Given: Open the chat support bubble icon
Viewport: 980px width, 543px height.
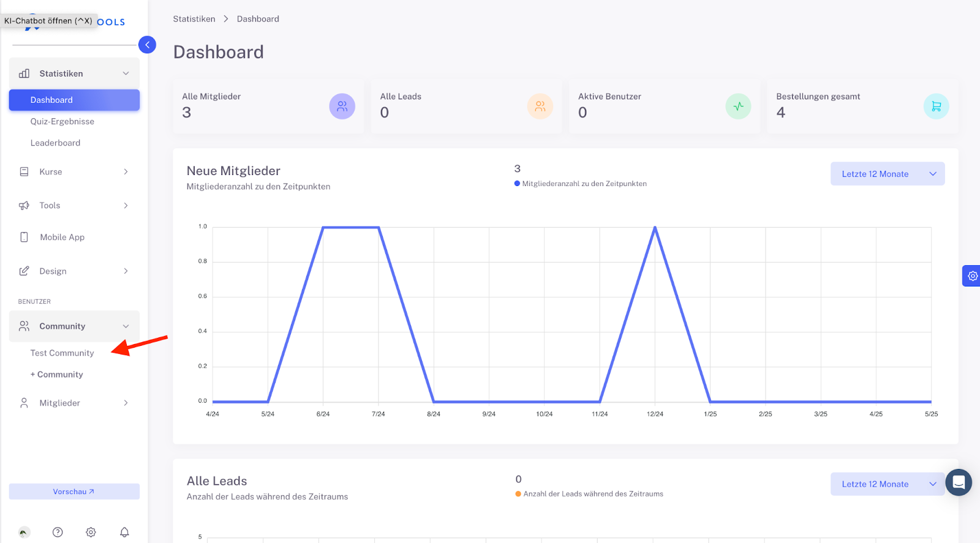Looking at the screenshot, I should [959, 482].
